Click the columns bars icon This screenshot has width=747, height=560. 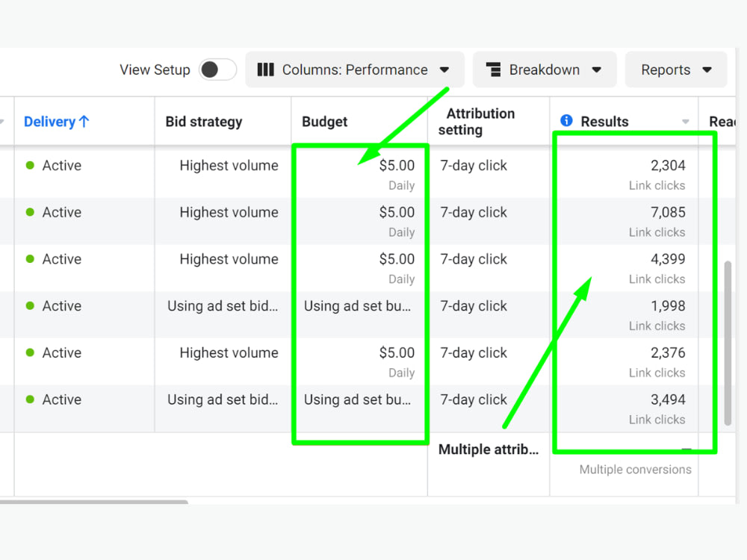(x=265, y=70)
